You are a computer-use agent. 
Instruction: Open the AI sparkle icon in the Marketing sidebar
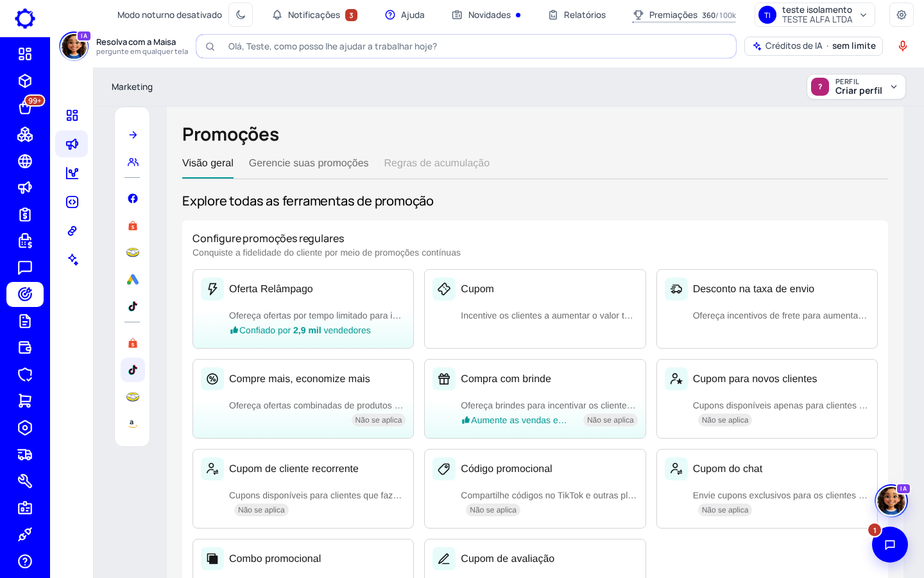tap(72, 259)
